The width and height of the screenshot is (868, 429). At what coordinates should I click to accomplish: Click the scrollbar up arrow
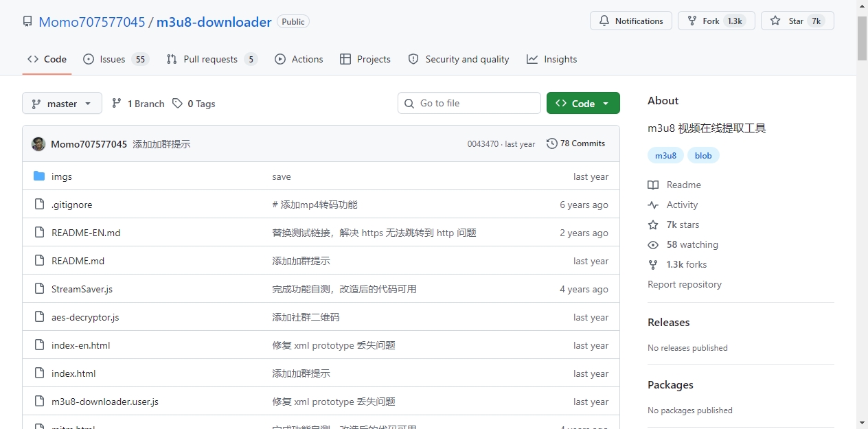(x=862, y=5)
